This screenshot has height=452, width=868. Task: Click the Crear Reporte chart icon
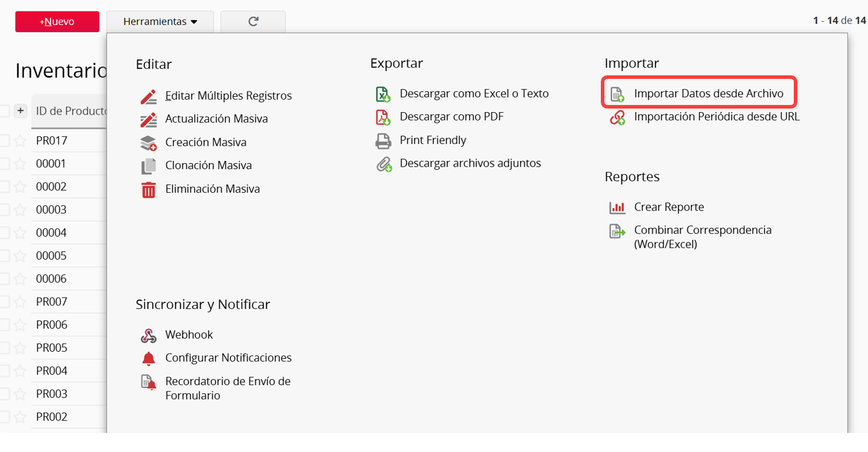point(617,208)
